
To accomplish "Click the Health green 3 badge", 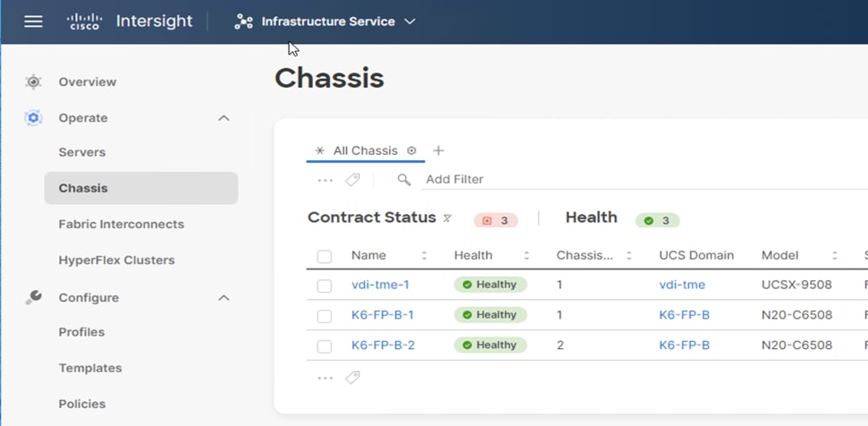I will [658, 221].
